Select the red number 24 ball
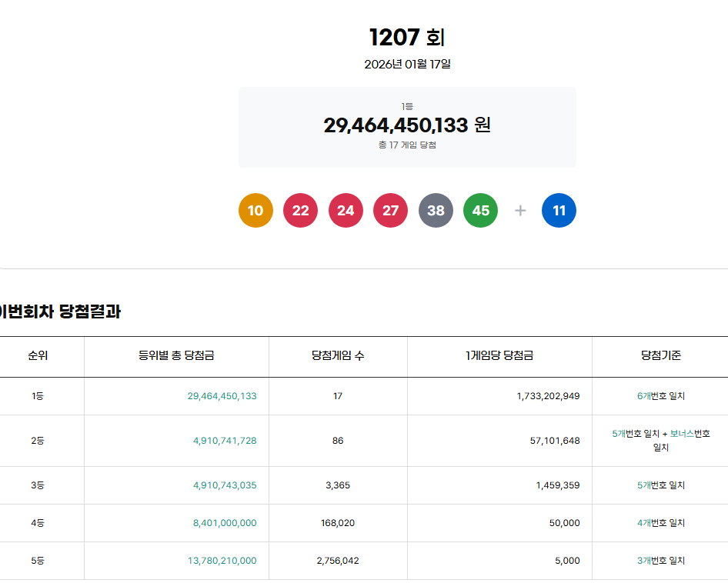The image size is (728, 583). click(346, 211)
